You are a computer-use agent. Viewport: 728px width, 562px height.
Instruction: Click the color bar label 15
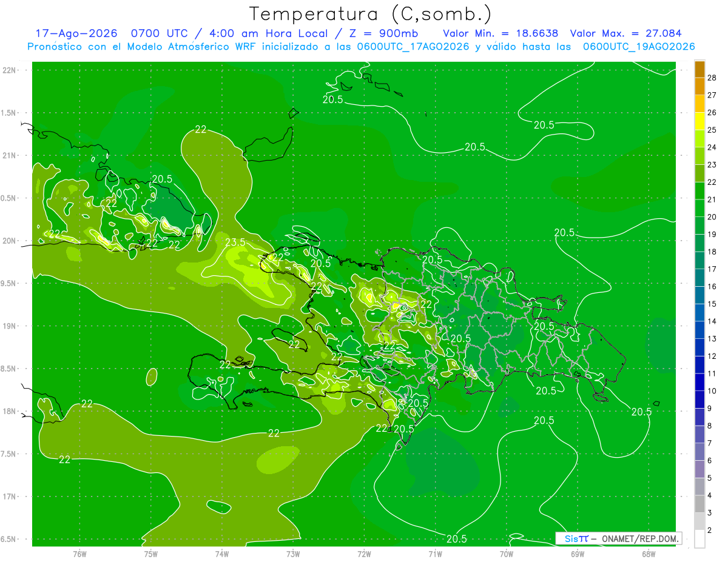coord(712,304)
